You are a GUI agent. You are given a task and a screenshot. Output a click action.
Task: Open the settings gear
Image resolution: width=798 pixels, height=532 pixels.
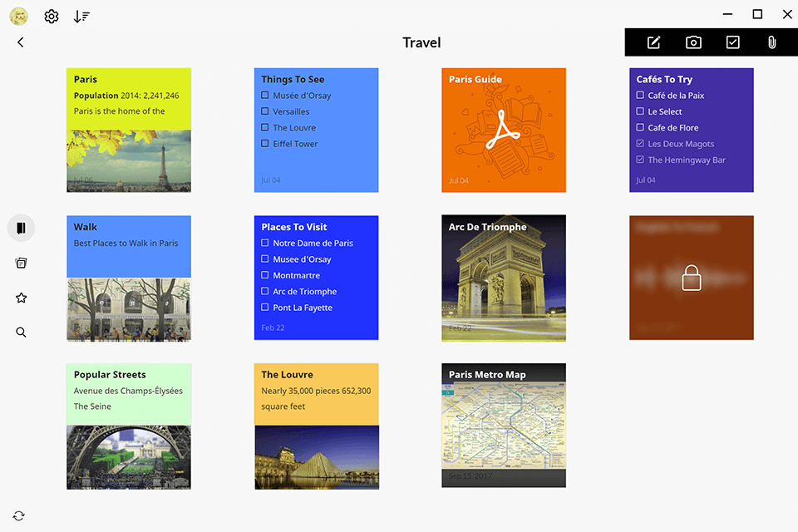[x=52, y=17]
